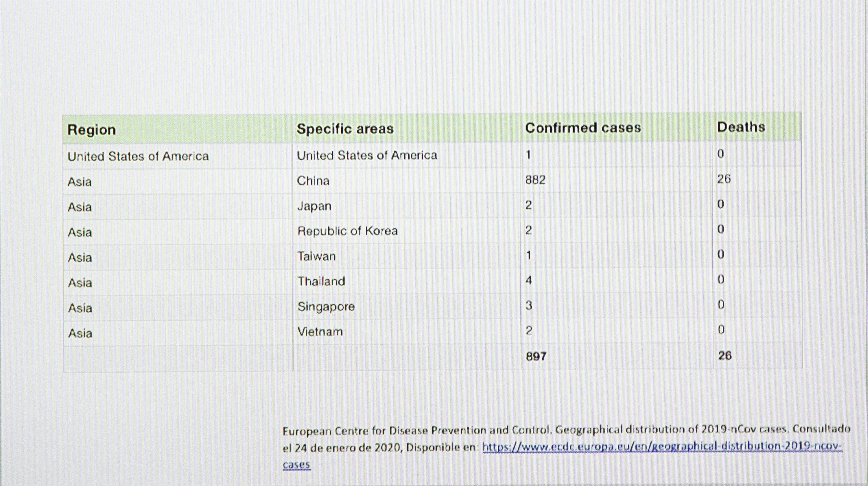Viewport: 868px width, 486px height.
Task: Click the Republic of Korea cell
Action: [x=347, y=231]
